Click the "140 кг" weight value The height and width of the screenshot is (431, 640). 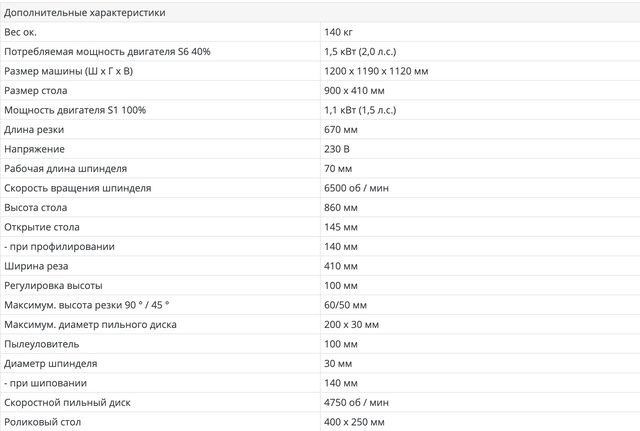340,32
